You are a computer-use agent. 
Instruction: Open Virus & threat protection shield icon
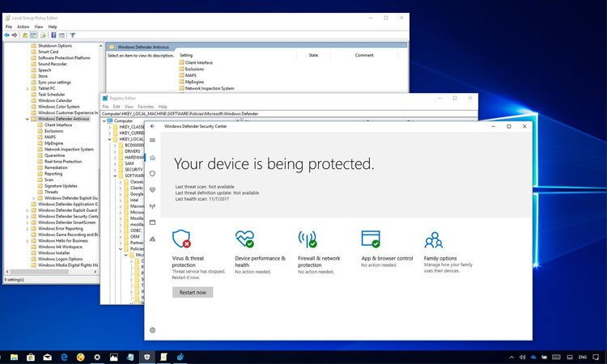click(181, 239)
